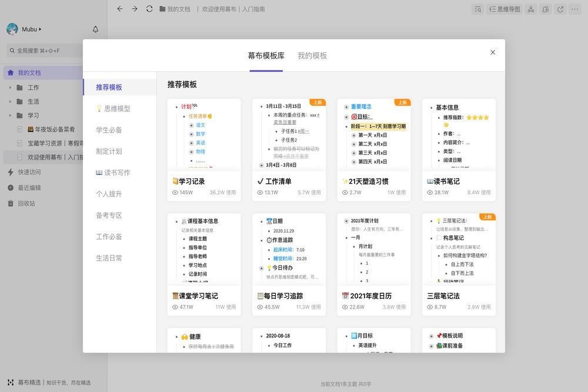
Task: Open 读书写作 template category
Action: 119,172
